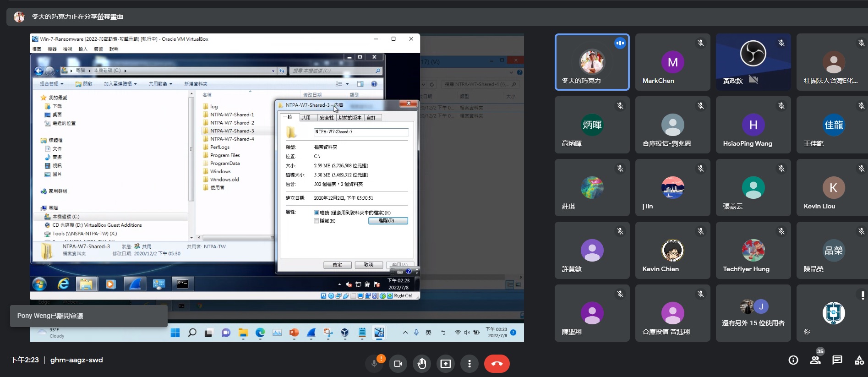Toggle the 唯讀 read-only checkbox
Image resolution: width=868 pixels, height=377 pixels.
click(317, 213)
